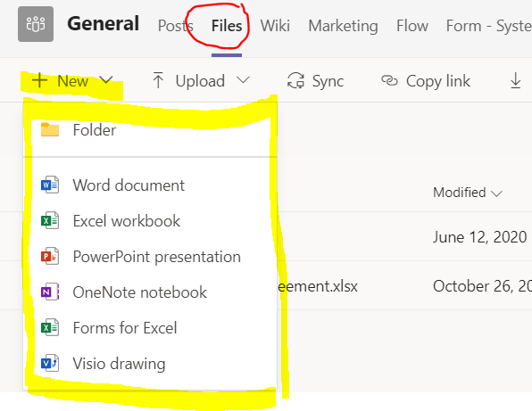Viewport: 532px width, 411px height.
Task: Click the Word document icon
Action: (x=50, y=185)
